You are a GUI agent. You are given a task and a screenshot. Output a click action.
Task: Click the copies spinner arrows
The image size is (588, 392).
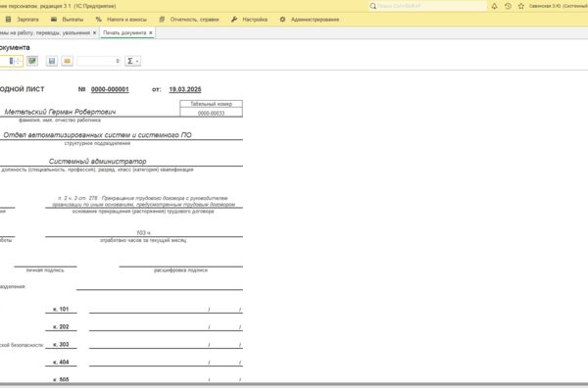(x=18, y=61)
